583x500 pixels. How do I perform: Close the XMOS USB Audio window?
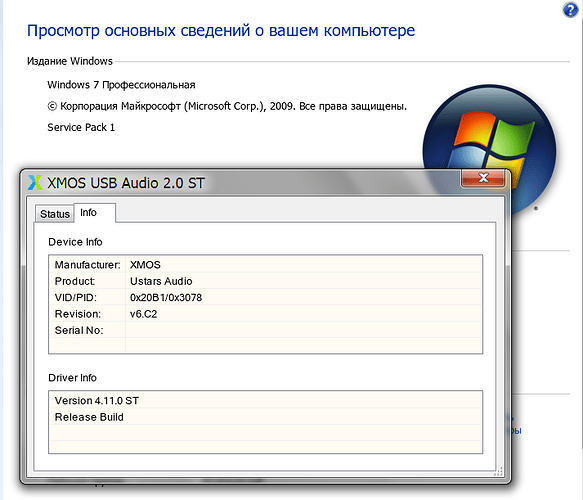pos(483,178)
